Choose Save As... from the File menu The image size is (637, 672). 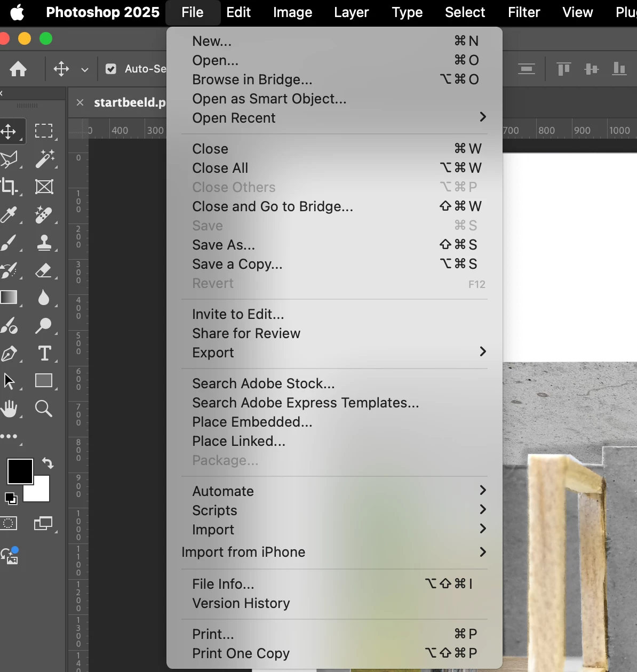tap(335, 245)
